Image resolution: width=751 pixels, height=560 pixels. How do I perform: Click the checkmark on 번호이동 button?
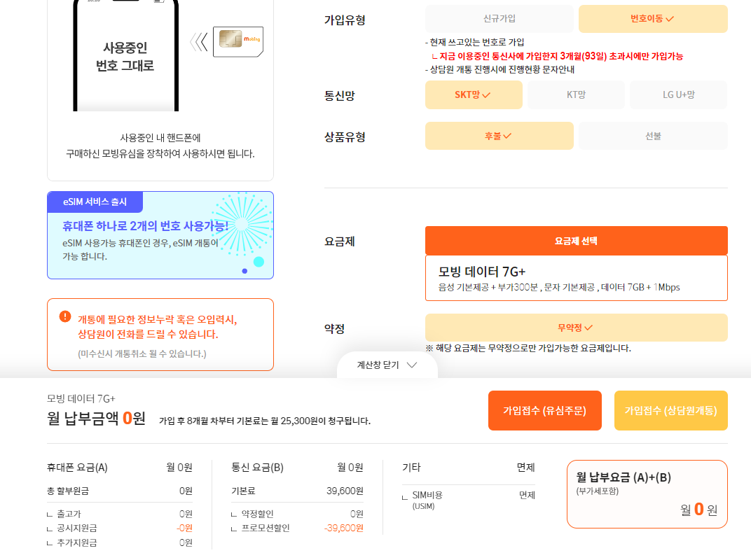click(670, 19)
